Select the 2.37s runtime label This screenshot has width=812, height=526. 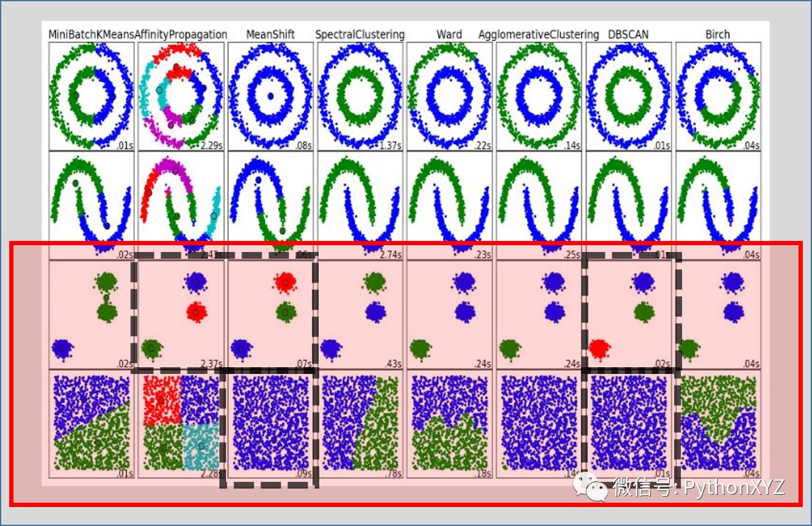click(212, 364)
